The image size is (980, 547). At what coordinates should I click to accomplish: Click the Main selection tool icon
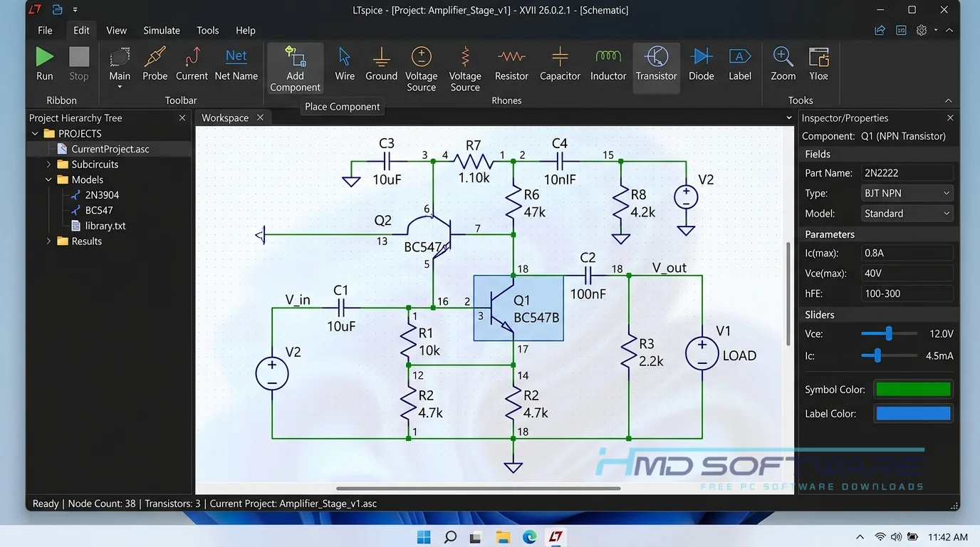tap(120, 57)
